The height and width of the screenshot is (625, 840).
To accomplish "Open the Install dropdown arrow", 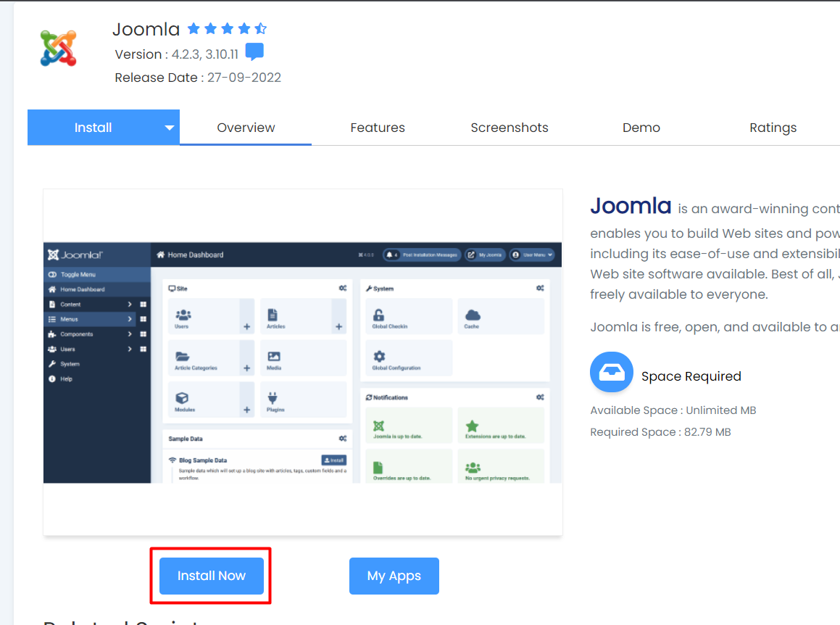I will 170,128.
